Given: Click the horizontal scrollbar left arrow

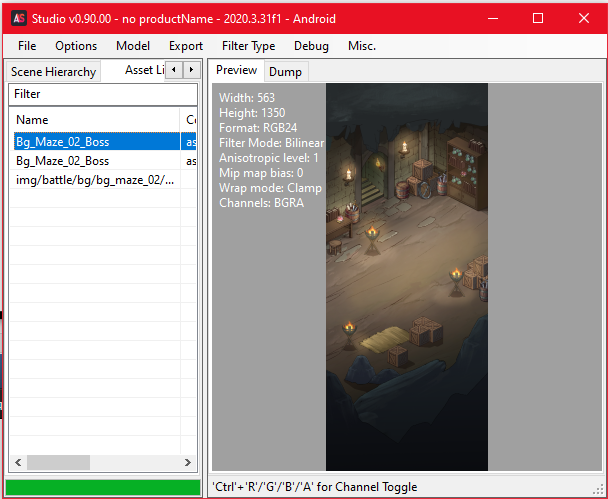Looking at the screenshot, I should [18, 462].
